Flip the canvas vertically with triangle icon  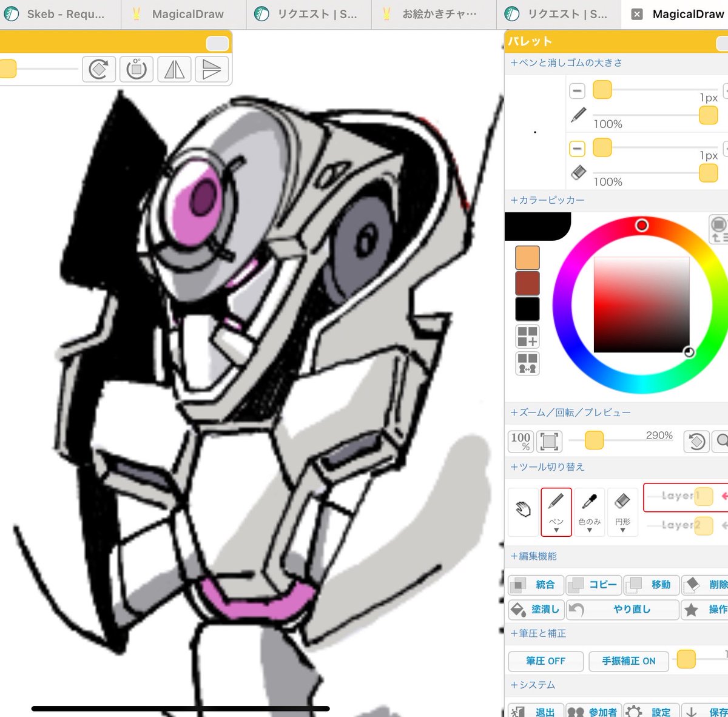coord(212,69)
